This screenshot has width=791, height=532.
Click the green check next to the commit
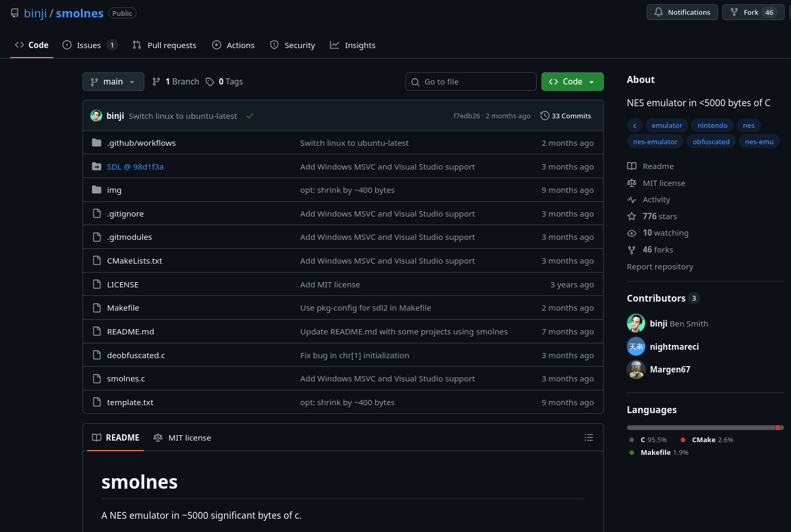pos(250,116)
